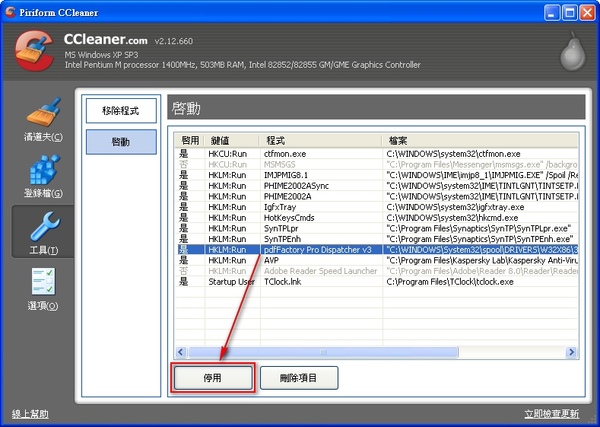The image size is (600, 427).
Task: Sort the list by the 鍵值 column header
Action: tap(232, 140)
